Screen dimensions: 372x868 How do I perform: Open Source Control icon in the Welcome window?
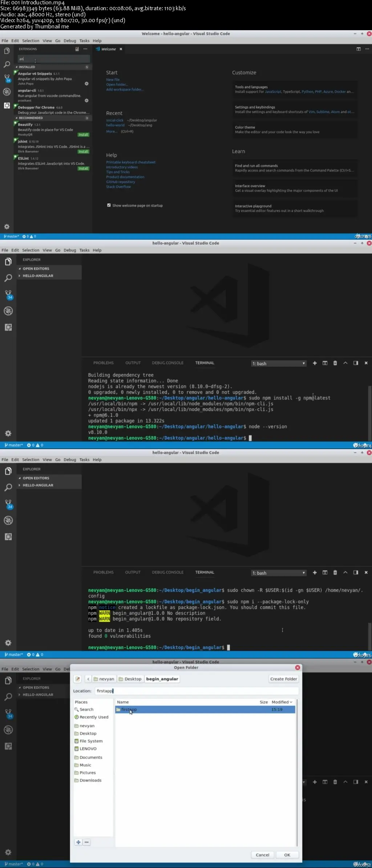[7, 78]
